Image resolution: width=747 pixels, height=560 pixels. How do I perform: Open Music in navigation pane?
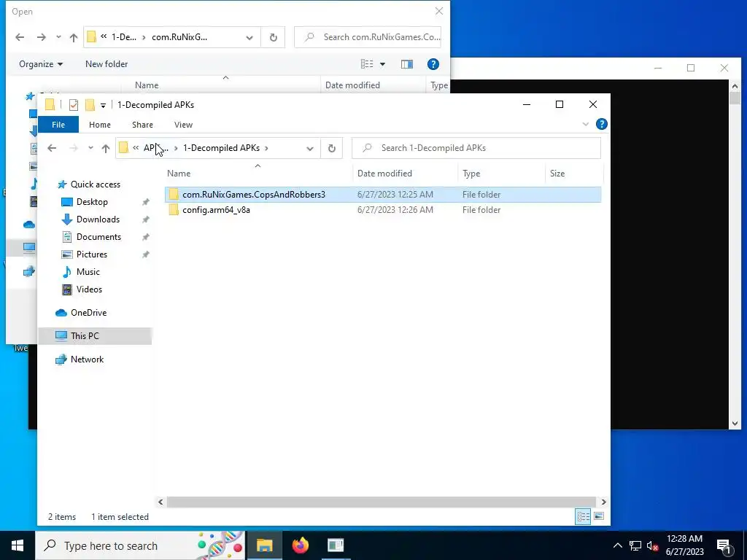coord(88,272)
